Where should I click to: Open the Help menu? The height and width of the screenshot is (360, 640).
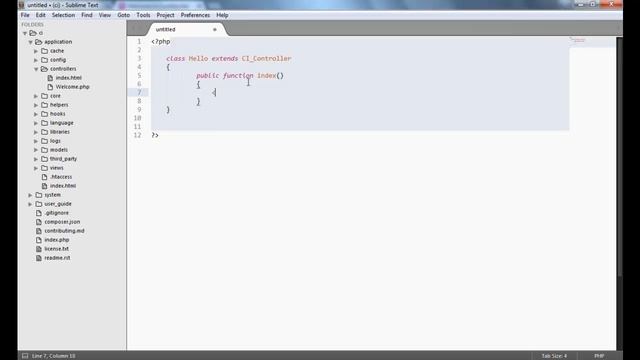coord(222,15)
